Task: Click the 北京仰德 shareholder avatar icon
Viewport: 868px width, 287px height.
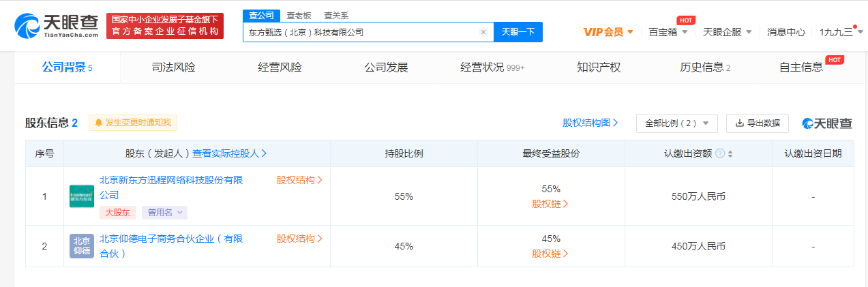Action: click(82, 245)
